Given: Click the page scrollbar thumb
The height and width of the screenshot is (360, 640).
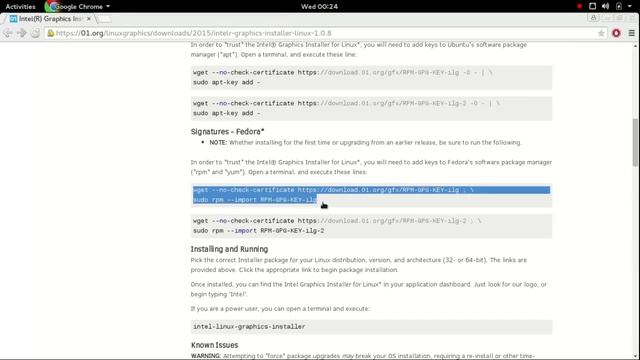Looking at the screenshot, I should coord(635,142).
